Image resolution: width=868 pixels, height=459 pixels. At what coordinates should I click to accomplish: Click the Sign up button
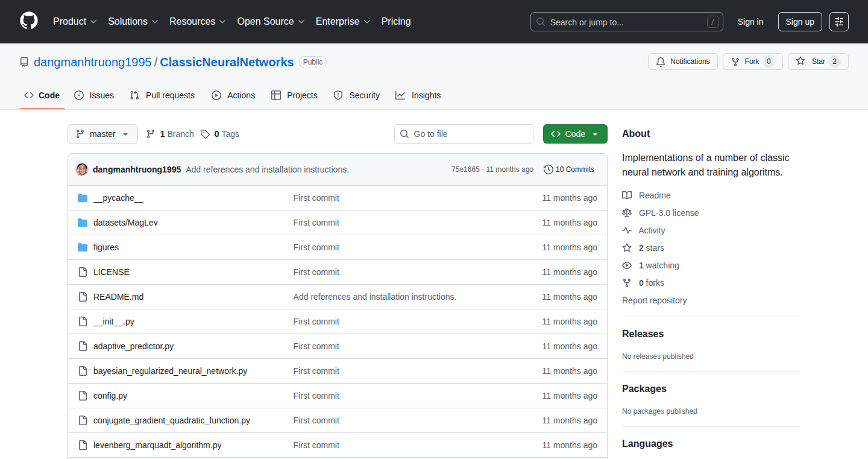[800, 22]
